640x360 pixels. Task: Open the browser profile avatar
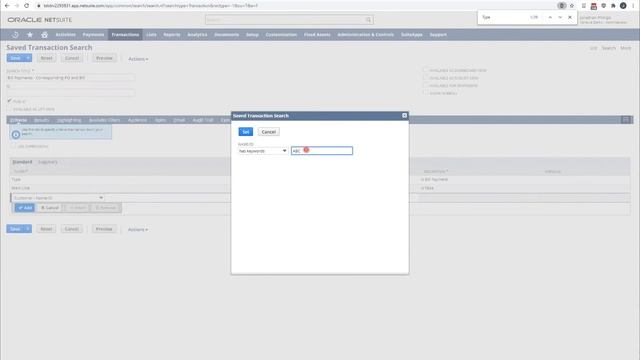623,6
